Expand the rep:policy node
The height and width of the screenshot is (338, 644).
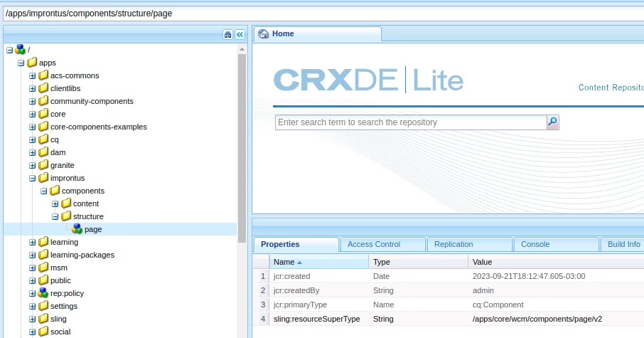(33, 294)
